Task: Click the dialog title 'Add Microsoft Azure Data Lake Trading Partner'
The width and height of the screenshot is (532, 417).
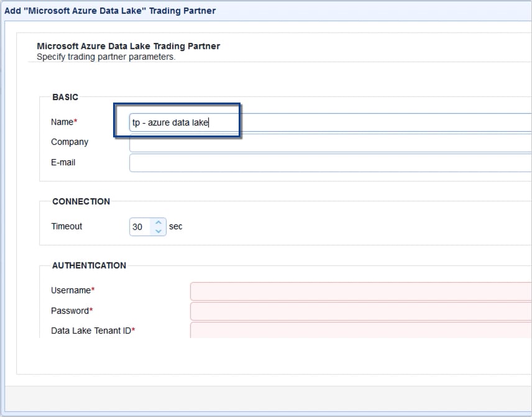Action: tap(109, 11)
